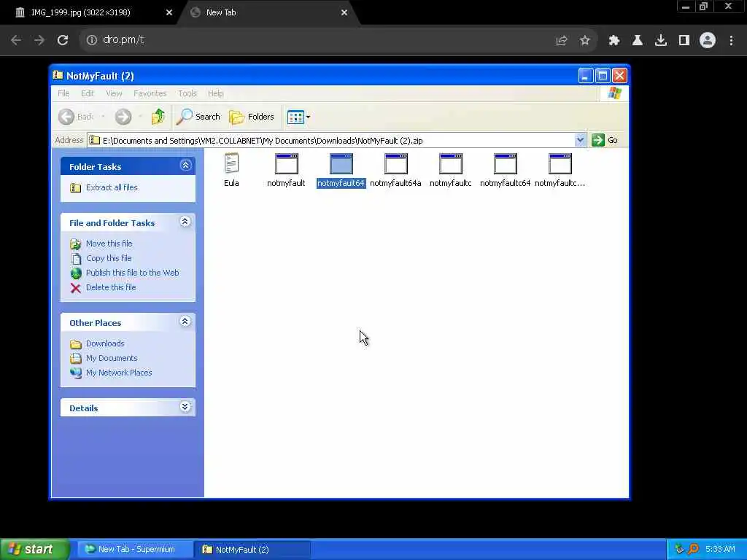Click the taskbar clock showing 5:33 AM
This screenshot has width=747, height=560.
[720, 550]
